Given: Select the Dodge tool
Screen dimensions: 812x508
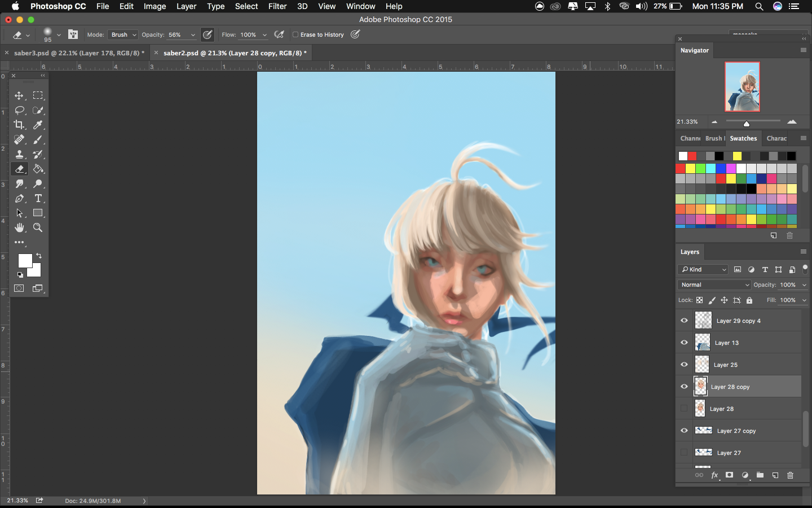Looking at the screenshot, I should [38, 183].
